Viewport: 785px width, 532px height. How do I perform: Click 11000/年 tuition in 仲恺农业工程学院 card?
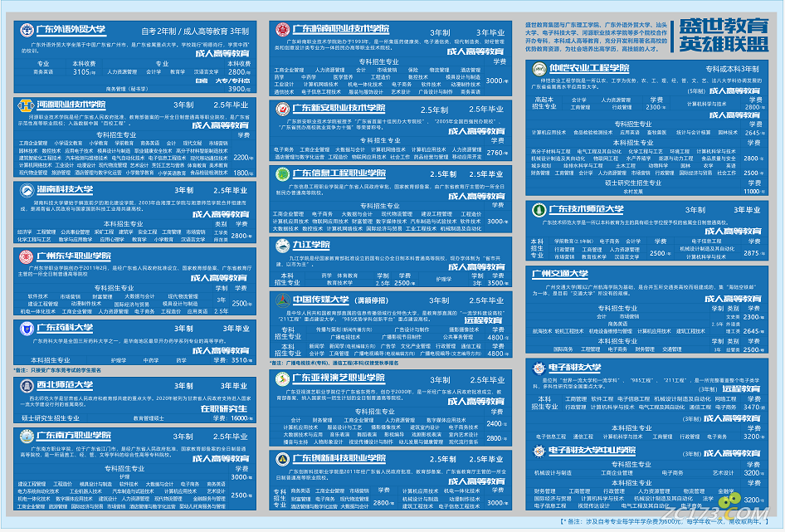753,192
